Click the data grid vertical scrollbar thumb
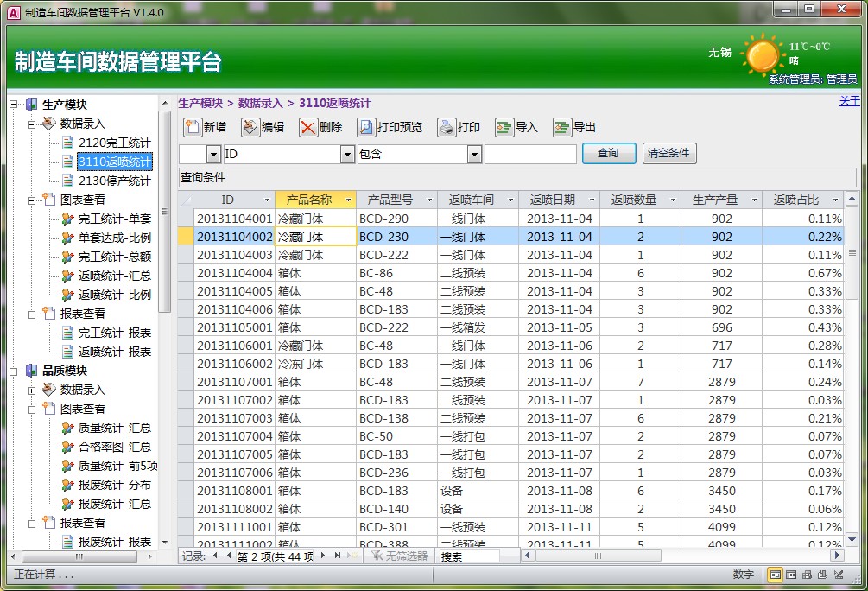 [852, 252]
